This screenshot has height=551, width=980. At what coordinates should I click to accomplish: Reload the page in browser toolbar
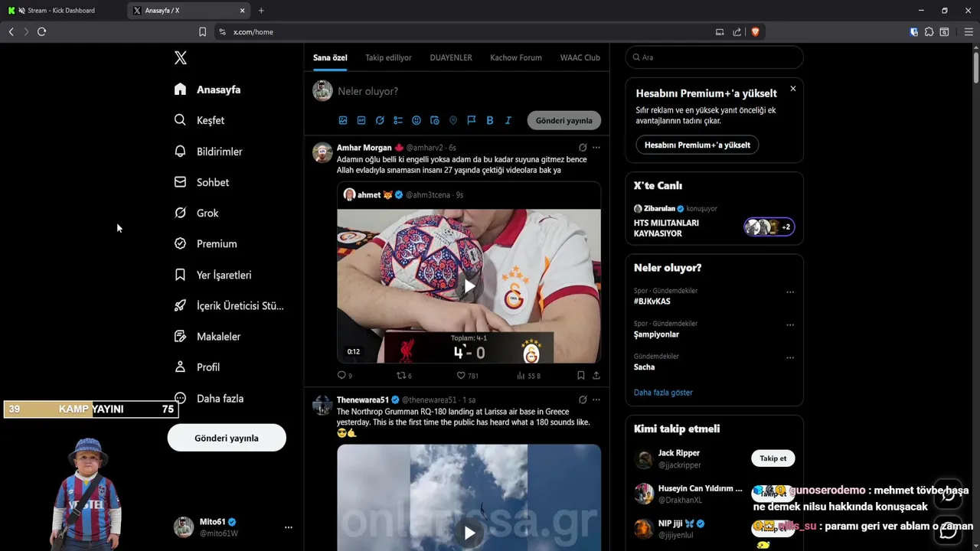(41, 31)
